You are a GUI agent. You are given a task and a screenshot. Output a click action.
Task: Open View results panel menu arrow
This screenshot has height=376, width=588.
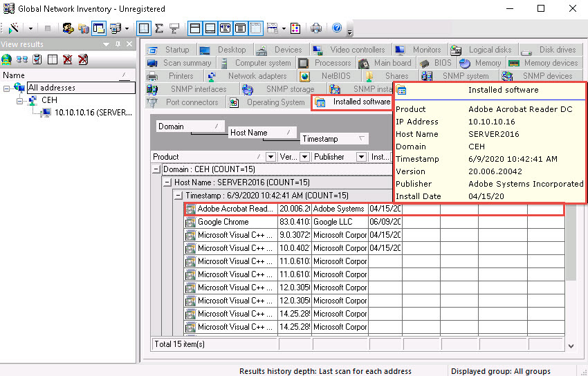[x=106, y=44]
